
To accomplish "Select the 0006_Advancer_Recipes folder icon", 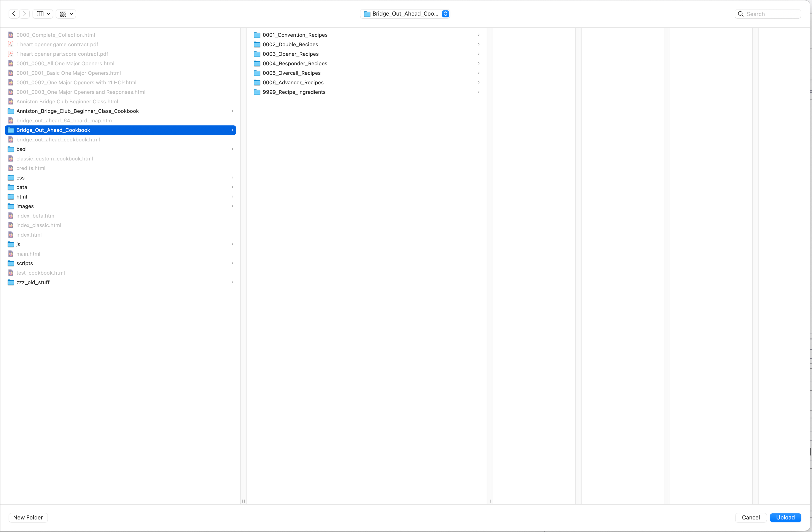I will [x=257, y=83].
